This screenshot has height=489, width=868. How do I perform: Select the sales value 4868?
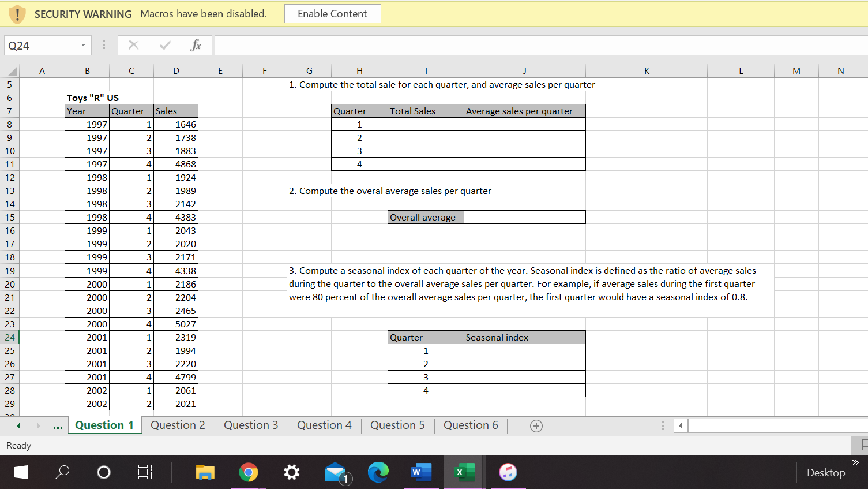176,164
